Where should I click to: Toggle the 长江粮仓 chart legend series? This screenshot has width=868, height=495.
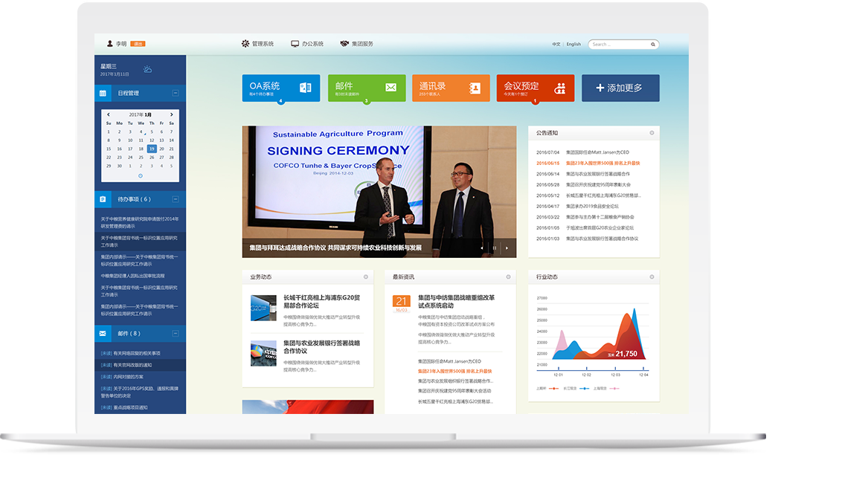pyautogui.click(x=571, y=388)
